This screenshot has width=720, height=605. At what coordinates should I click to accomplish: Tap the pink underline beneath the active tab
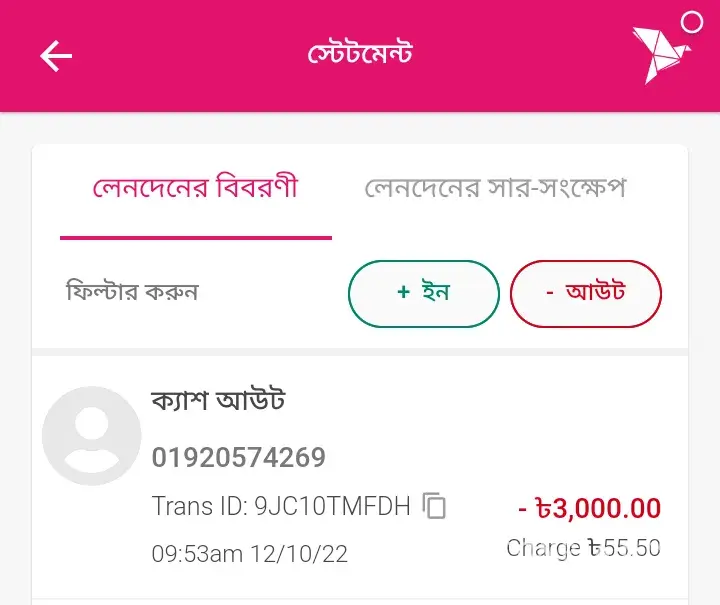click(x=195, y=238)
